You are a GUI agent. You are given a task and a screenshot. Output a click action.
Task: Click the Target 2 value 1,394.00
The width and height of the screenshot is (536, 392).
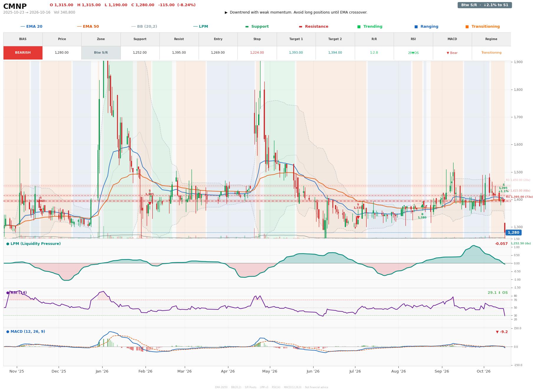point(335,53)
